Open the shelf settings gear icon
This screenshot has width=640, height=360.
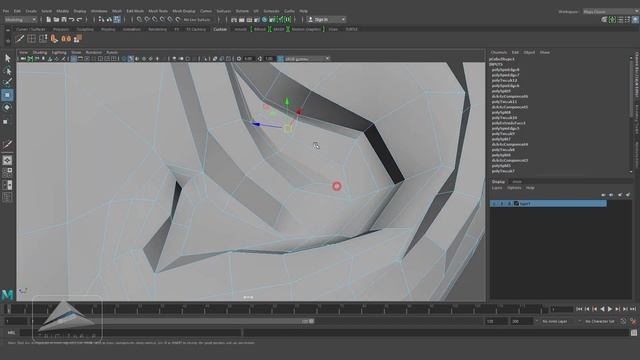click(x=8, y=40)
